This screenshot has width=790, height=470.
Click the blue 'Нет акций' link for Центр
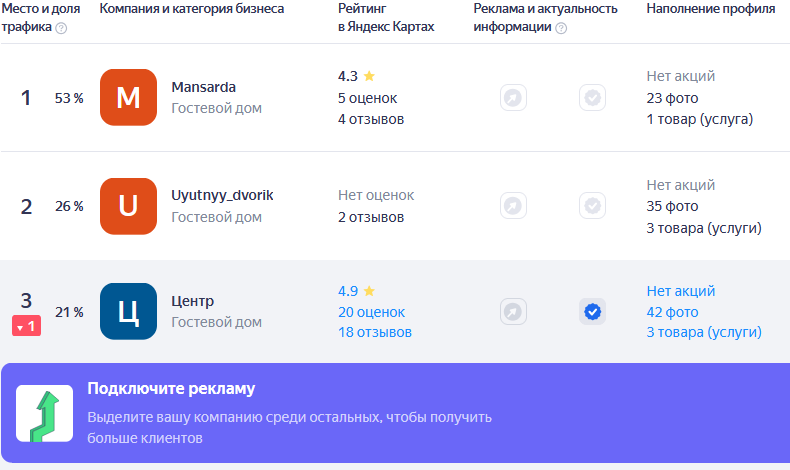[681, 291]
